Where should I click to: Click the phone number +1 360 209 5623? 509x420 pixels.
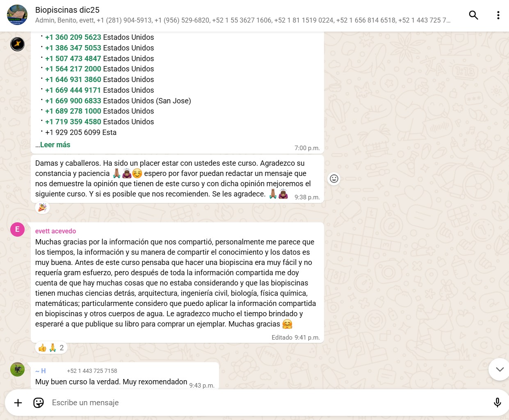[x=73, y=37]
